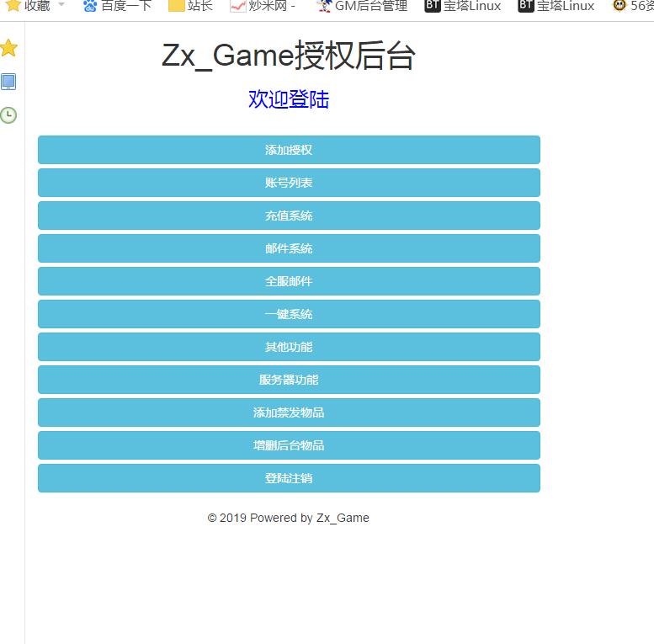
Task: Log out using 登陆注销 button
Action: coord(289,478)
